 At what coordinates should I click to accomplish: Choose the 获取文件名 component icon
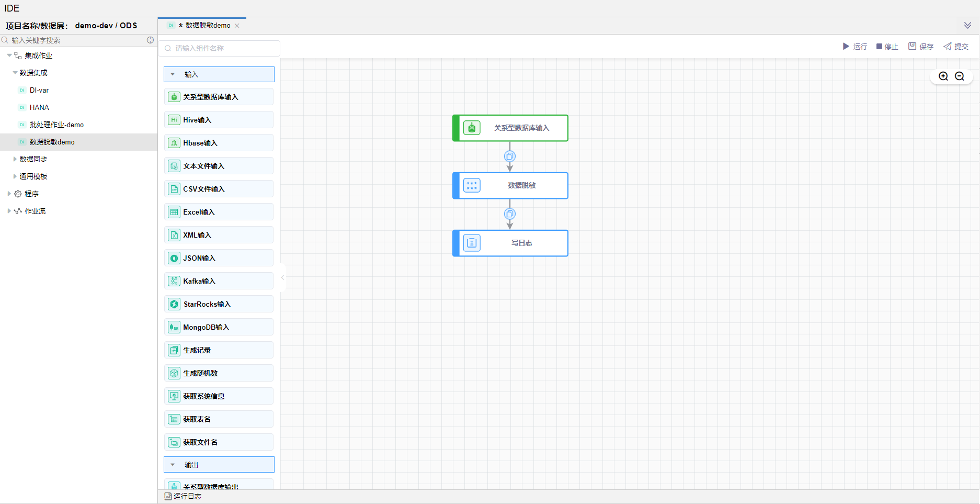(x=174, y=442)
